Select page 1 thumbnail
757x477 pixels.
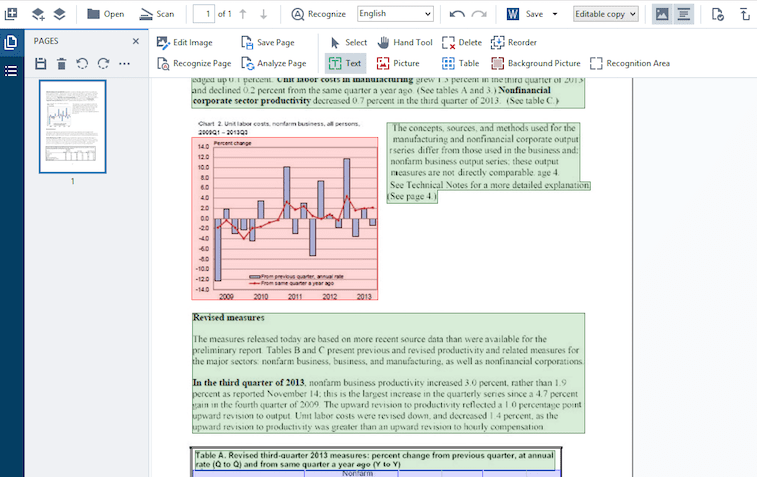(x=72, y=126)
